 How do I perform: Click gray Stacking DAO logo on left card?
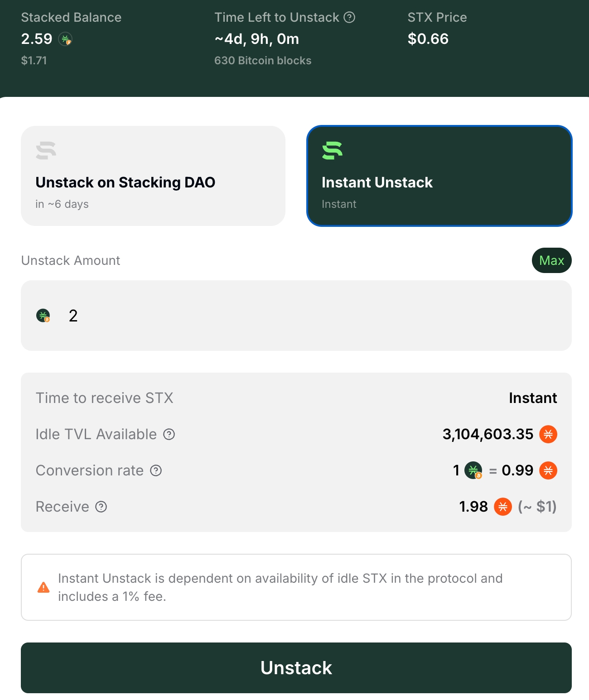point(46,151)
